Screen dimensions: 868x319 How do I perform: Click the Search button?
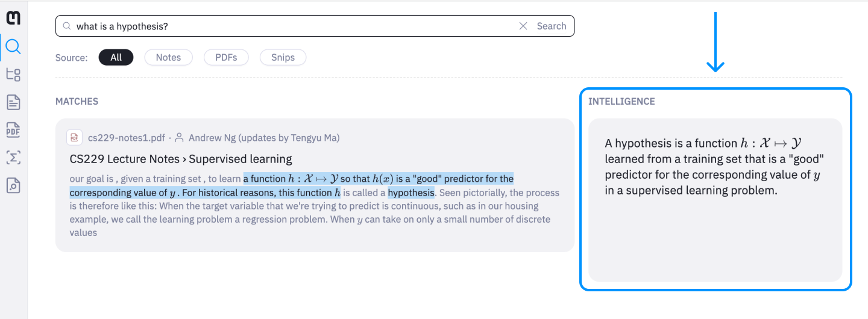click(x=552, y=26)
